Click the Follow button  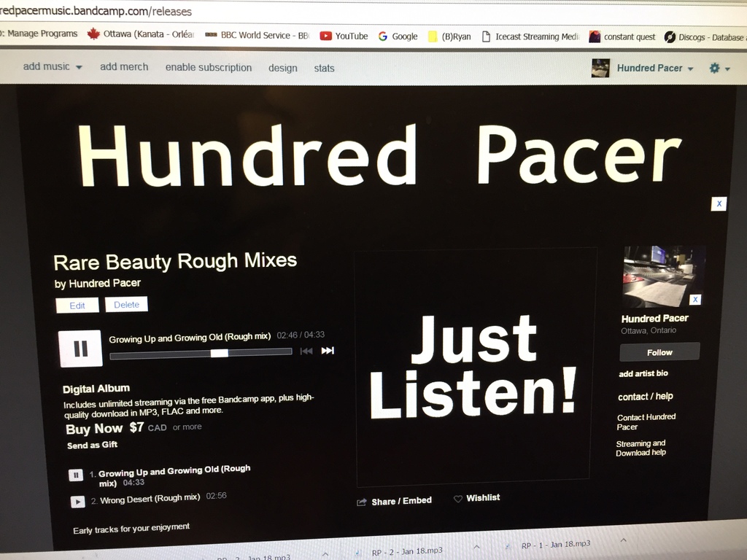pyautogui.click(x=659, y=352)
